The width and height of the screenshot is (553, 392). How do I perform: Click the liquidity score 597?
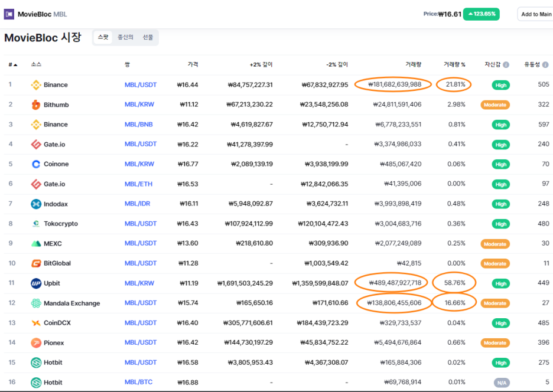[x=544, y=124]
